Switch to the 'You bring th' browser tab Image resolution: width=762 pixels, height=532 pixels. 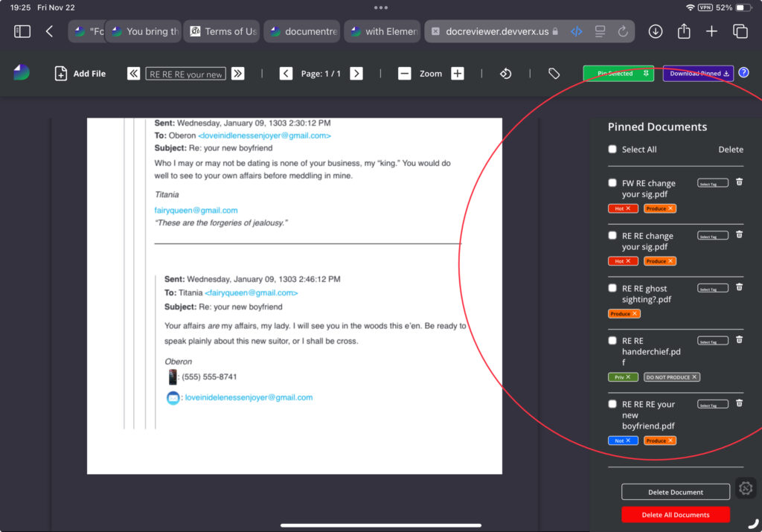coord(144,31)
